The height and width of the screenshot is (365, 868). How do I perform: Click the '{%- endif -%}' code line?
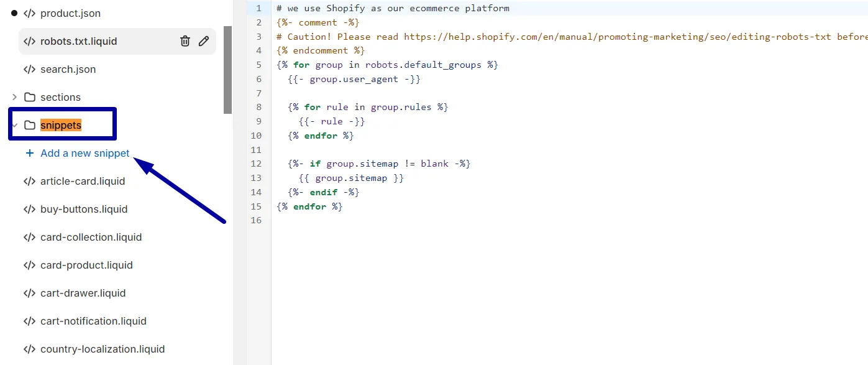click(324, 192)
